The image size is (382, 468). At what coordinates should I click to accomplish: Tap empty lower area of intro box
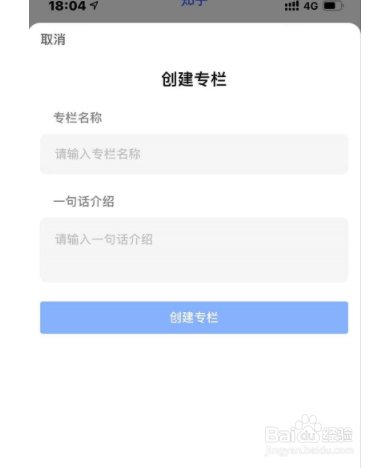(194, 267)
